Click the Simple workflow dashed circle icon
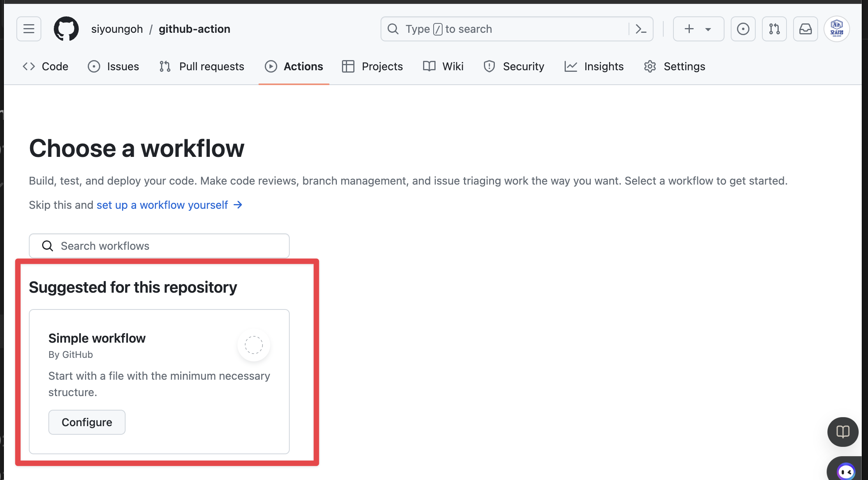Screen dimensions: 868x480 [x=253, y=345]
